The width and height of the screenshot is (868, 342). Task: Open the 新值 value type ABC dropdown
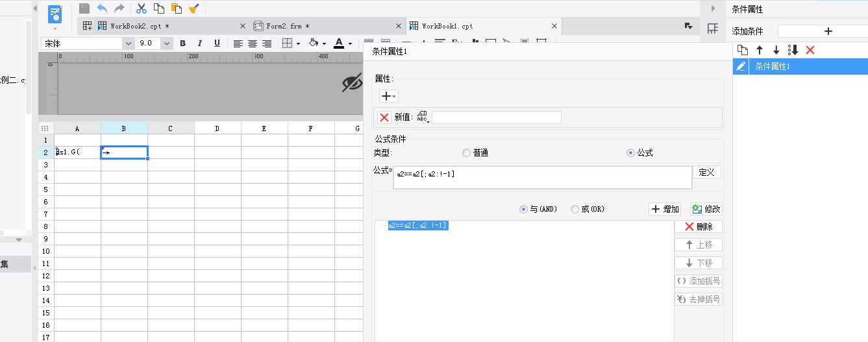423,117
